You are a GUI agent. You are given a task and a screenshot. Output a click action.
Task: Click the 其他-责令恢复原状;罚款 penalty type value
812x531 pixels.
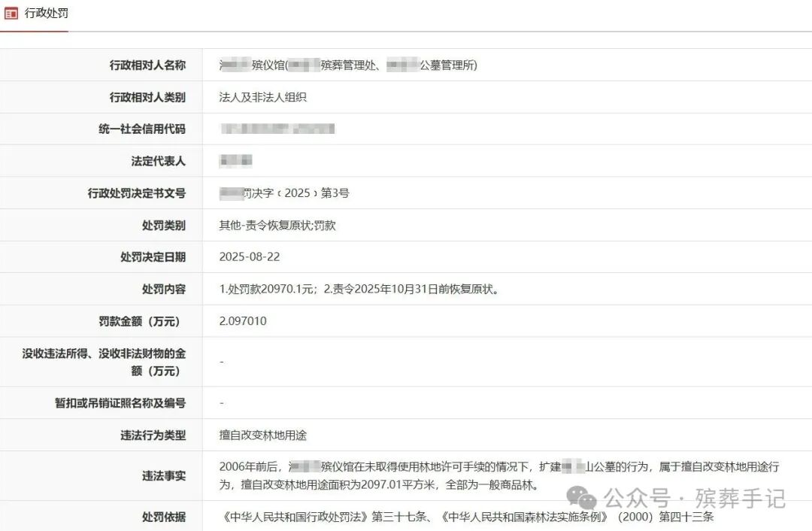[277, 225]
